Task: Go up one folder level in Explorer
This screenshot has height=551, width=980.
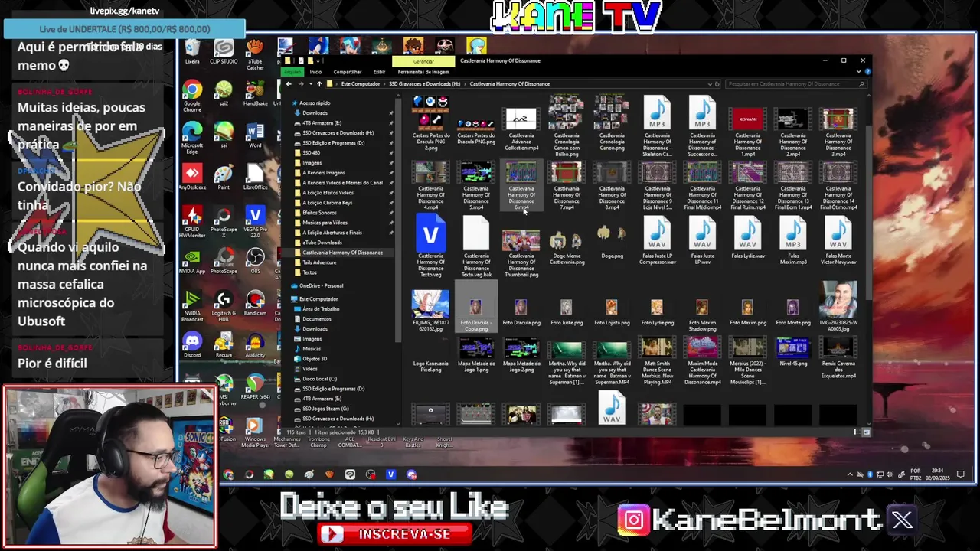Action: (319, 83)
